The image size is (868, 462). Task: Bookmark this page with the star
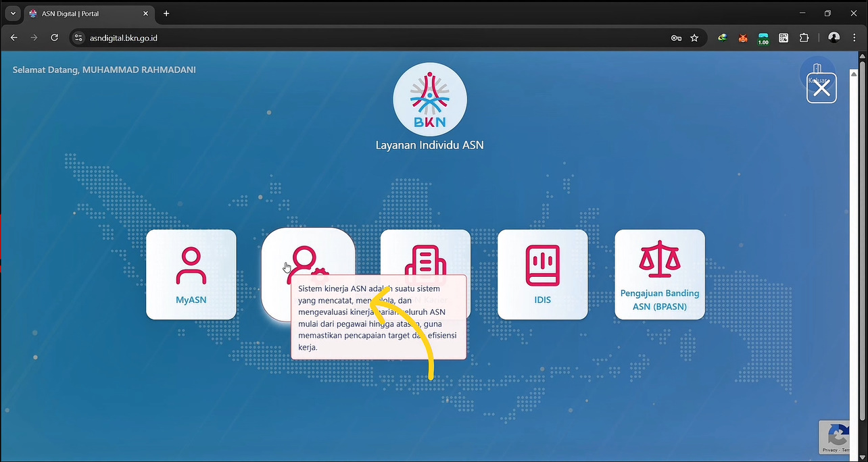pyautogui.click(x=694, y=38)
